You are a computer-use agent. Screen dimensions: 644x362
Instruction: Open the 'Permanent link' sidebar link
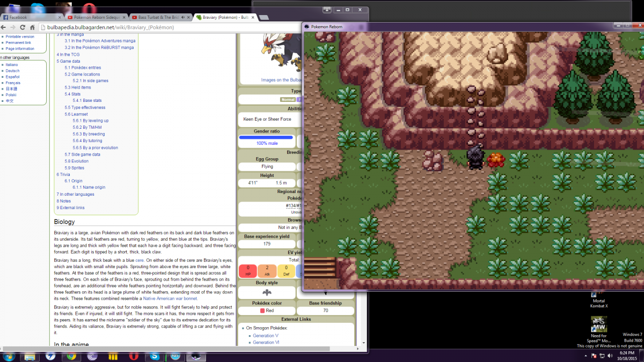click(18, 42)
